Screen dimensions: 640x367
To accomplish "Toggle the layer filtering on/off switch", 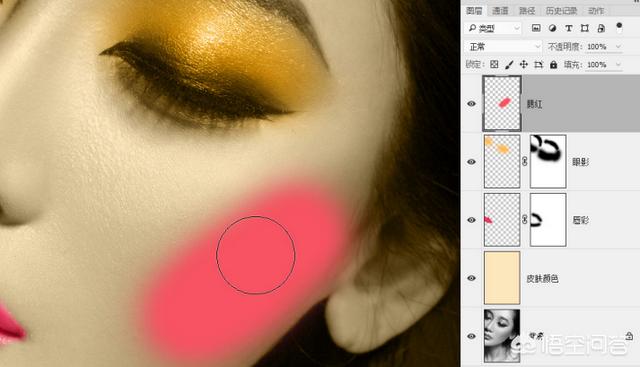I will tap(619, 28).
